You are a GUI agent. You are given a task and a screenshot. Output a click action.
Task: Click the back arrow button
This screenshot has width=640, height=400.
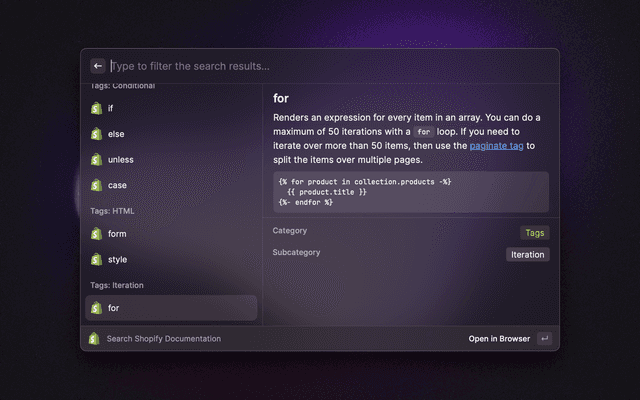pyautogui.click(x=98, y=66)
